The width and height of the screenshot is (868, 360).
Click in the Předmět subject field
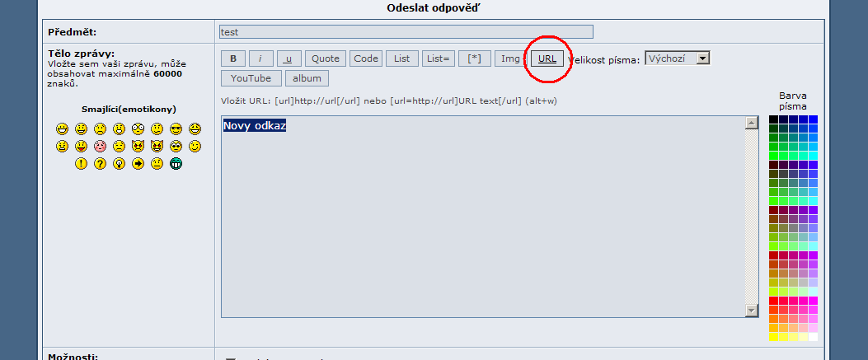pyautogui.click(x=406, y=31)
